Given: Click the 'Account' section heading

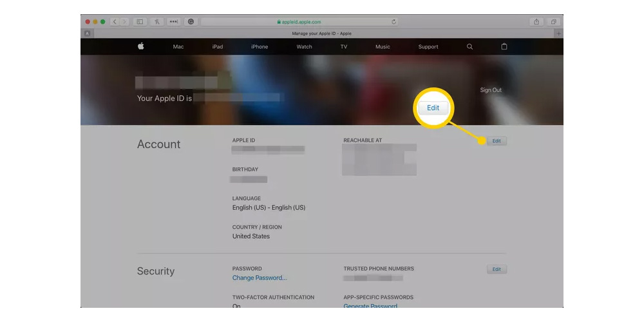Looking at the screenshot, I should pyautogui.click(x=158, y=144).
